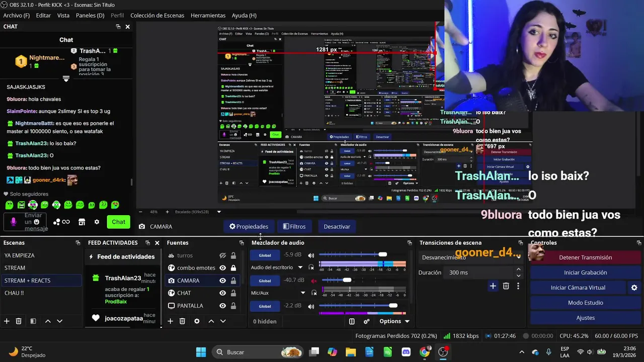Expand chat leaderboard collapse arrow
The height and width of the screenshot is (362, 644).
(66, 78)
